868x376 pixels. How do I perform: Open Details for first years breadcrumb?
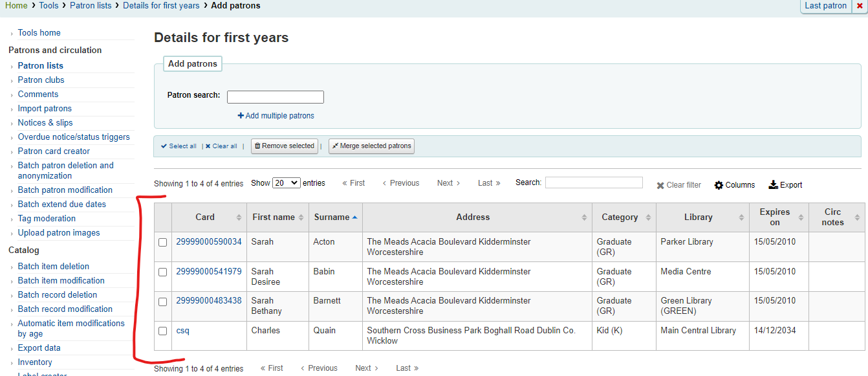coord(161,6)
